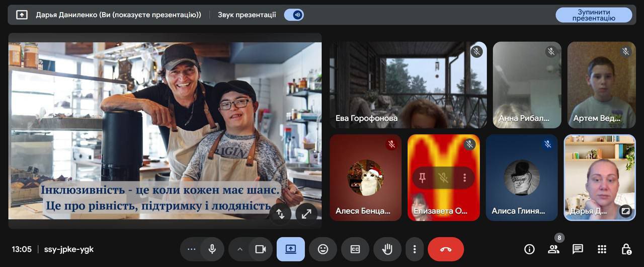Turn on closed captions
This screenshot has width=644, height=267.
click(355, 249)
